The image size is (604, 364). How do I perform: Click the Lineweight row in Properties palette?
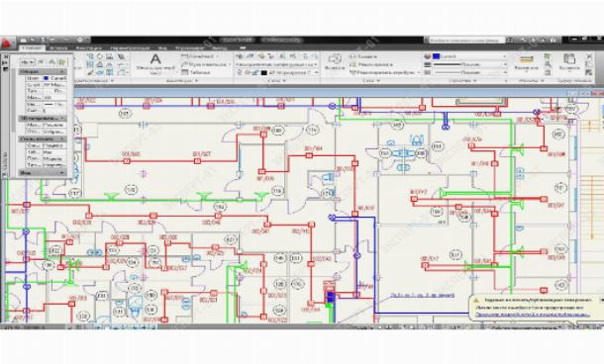pos(46,104)
